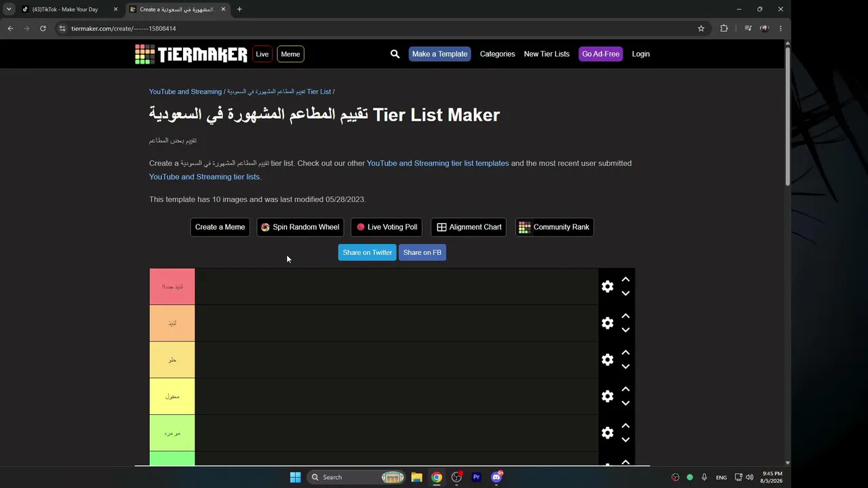868x488 pixels.
Task: Open Chrome's three-dot menu
Action: 781,28
